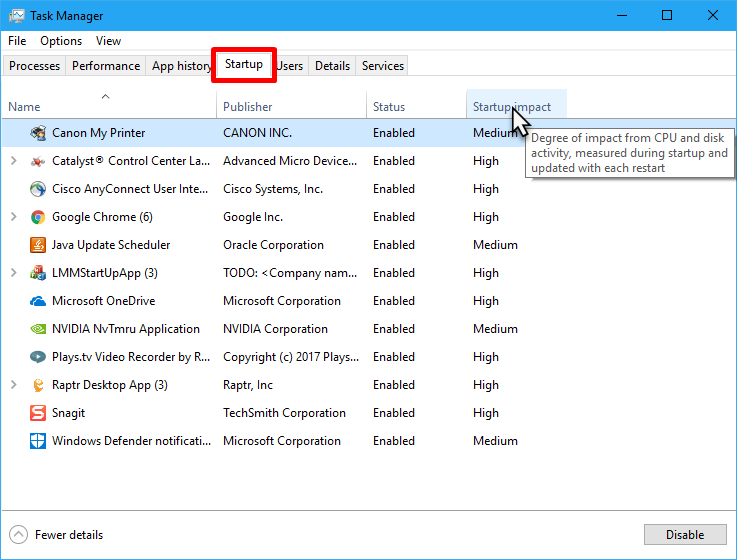Click the Snagit icon
This screenshot has height=560, width=737.
38,413
